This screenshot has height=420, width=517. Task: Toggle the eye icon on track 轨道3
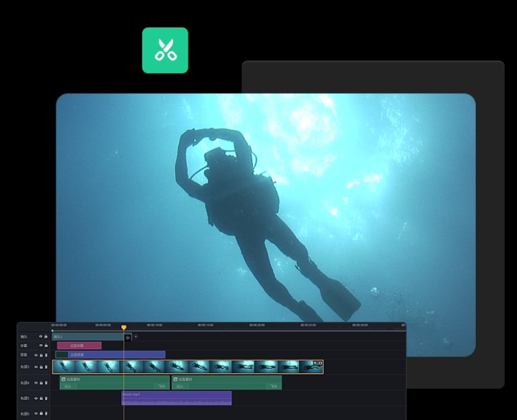point(37,367)
